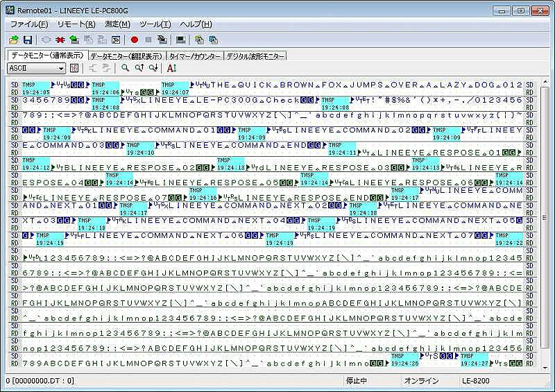Switch to デジタル波形モニター tab

(255, 56)
